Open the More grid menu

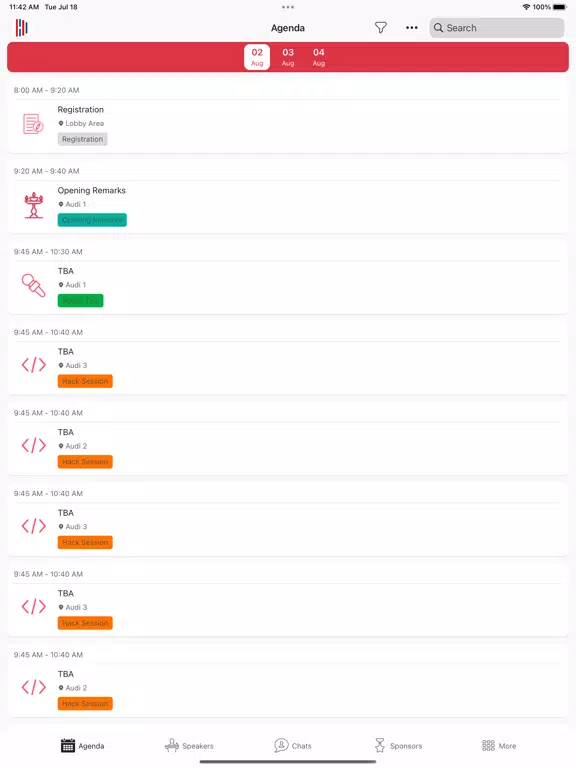tap(499, 745)
